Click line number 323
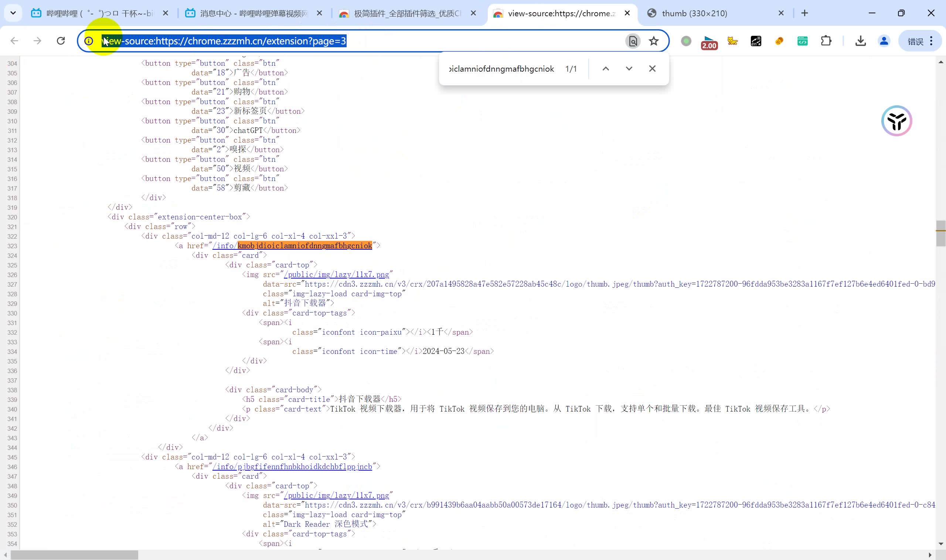 (12, 246)
